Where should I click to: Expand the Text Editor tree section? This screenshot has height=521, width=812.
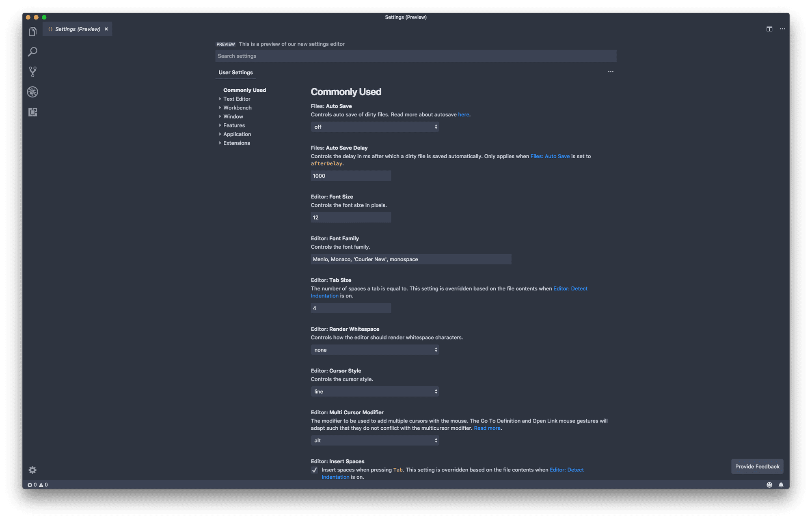(x=236, y=99)
